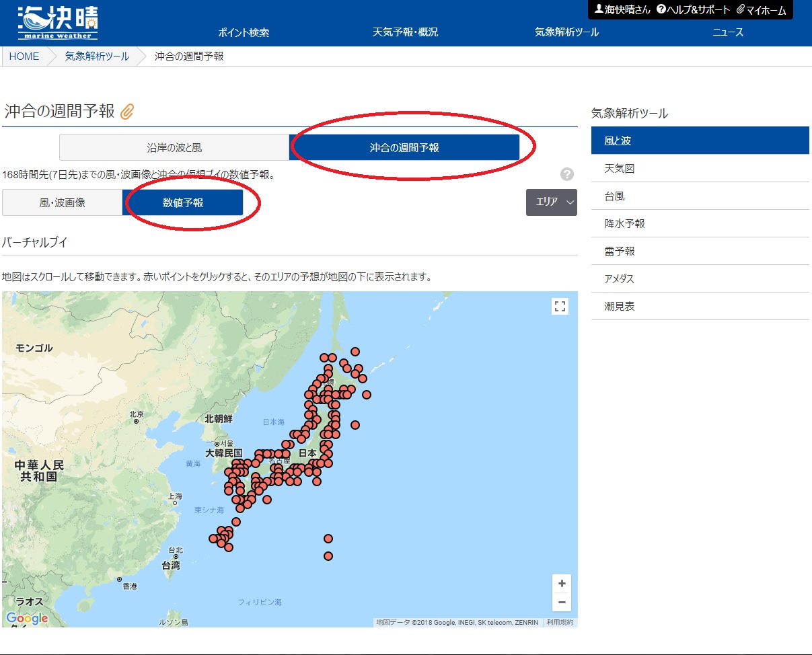Open the 天気予報・概況 menu
Image resolution: width=812 pixels, height=655 pixels.
click(x=405, y=32)
